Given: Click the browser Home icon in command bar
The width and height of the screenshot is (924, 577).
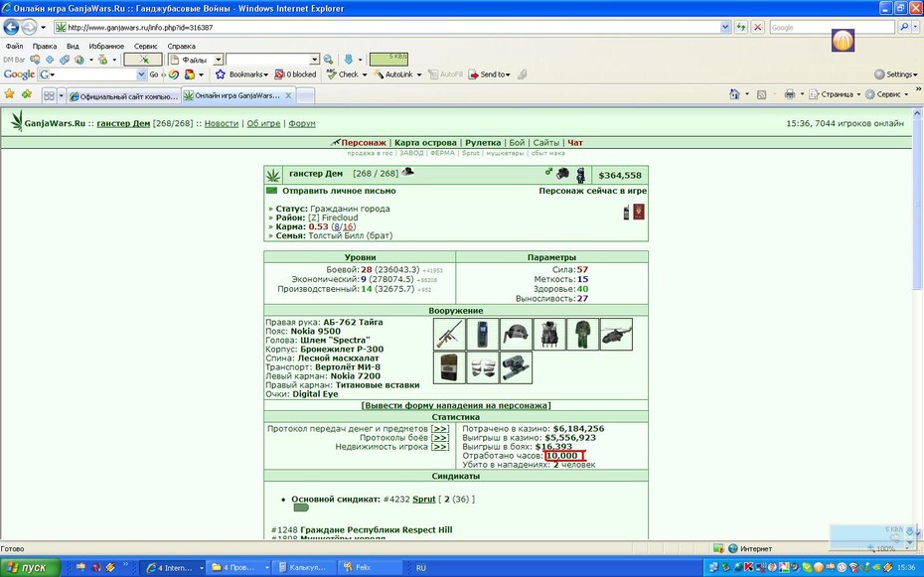Looking at the screenshot, I should point(734,94).
